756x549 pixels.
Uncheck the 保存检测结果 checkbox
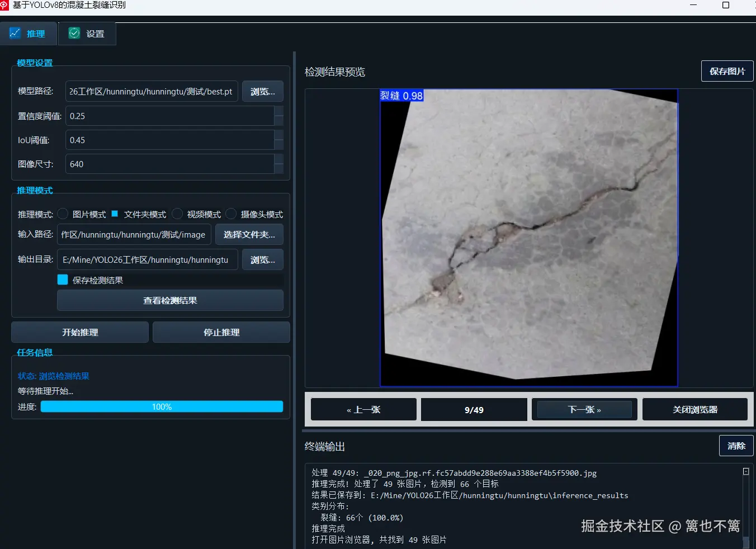click(62, 280)
